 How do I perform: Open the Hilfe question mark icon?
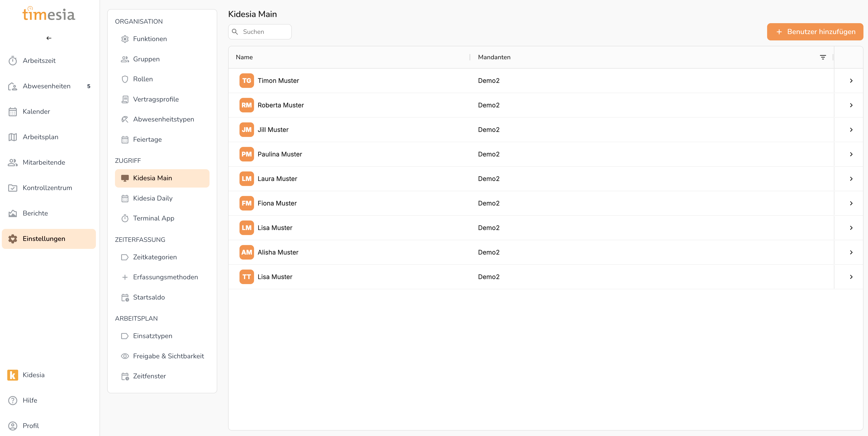12,400
